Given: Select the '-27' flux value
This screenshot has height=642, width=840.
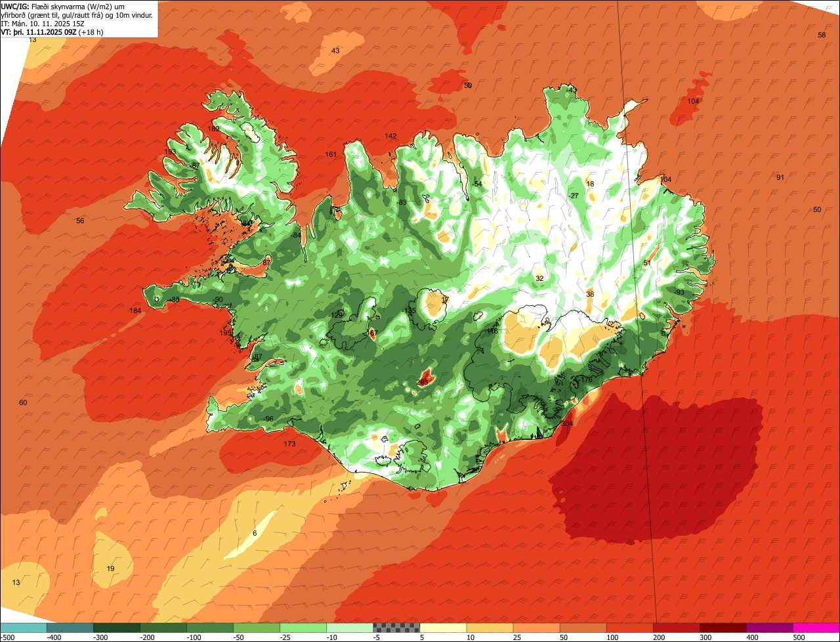Looking at the screenshot, I should coord(574,196).
